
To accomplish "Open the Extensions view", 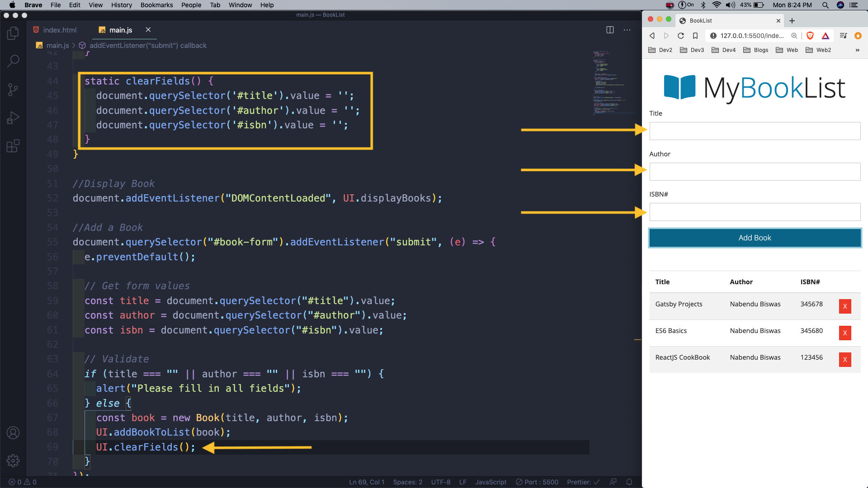I will (13, 146).
